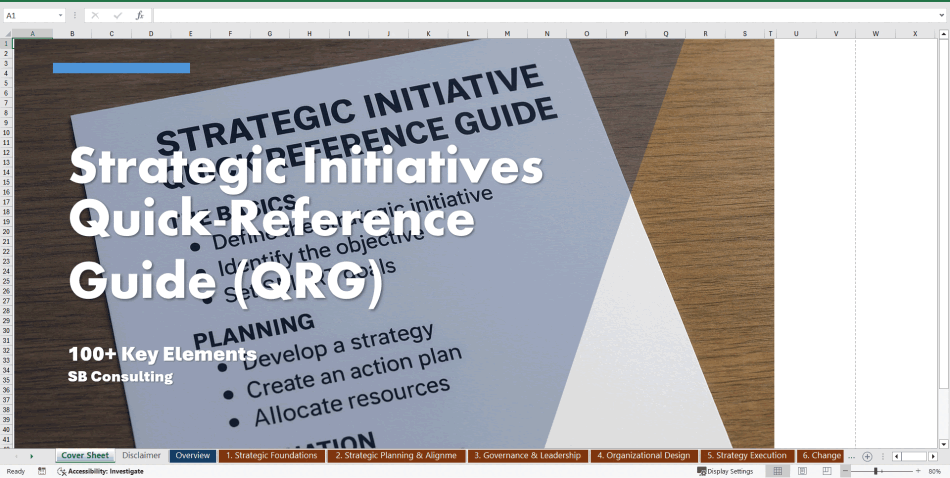Click the zoom slider handle
Image resolution: width=950 pixels, height=478 pixels.
[875, 471]
